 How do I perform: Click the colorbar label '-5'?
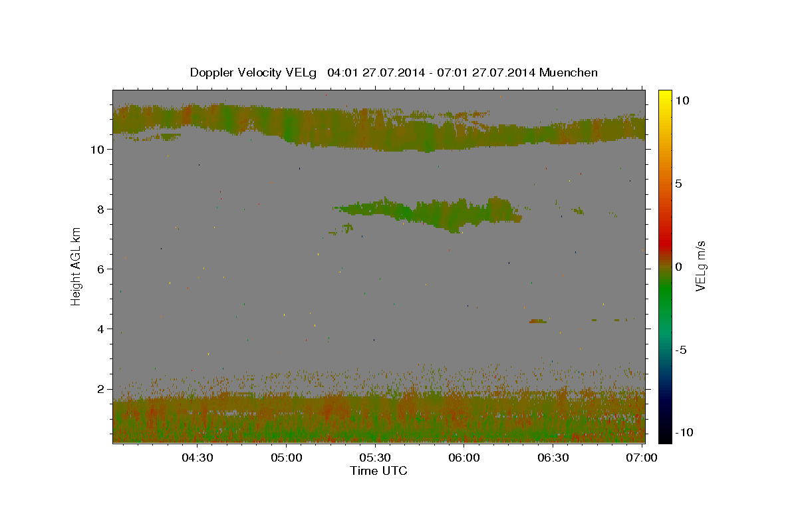tap(682, 350)
